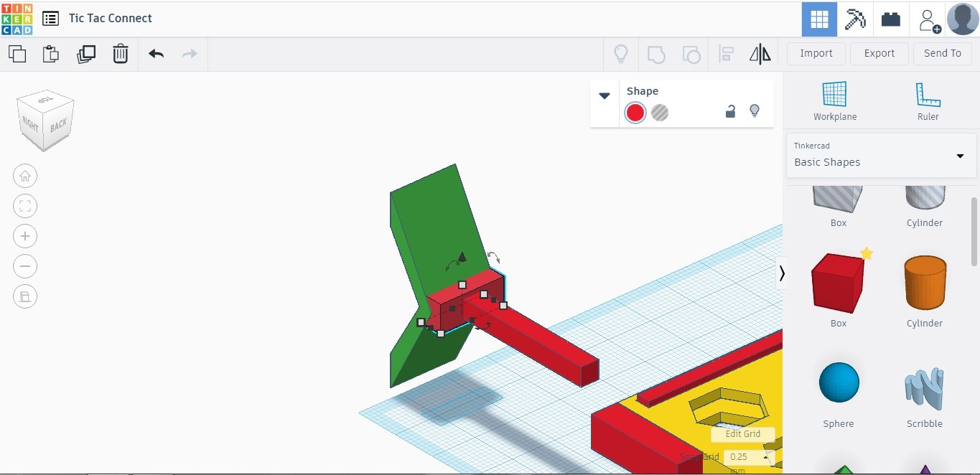
Task: Select the Ruler tool
Action: (x=927, y=97)
